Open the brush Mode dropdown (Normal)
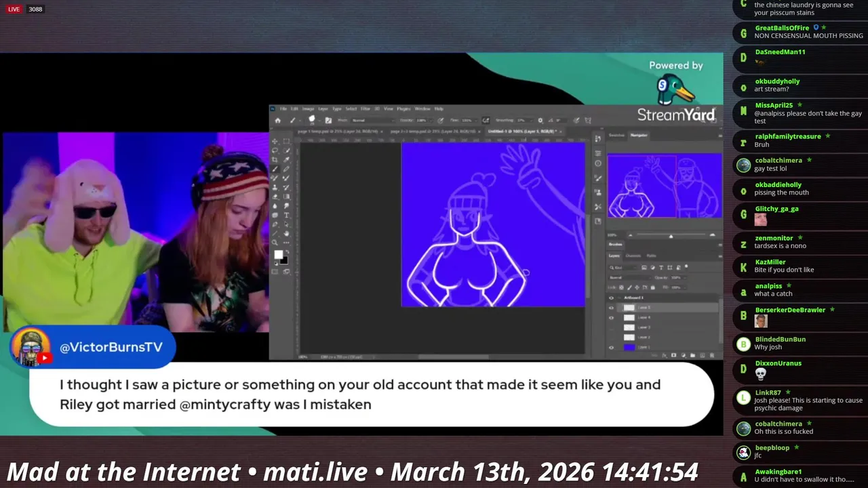 (373, 121)
